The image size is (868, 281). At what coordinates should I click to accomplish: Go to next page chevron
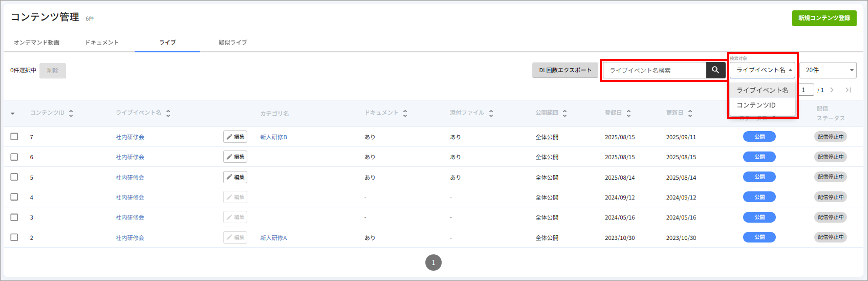coord(832,90)
